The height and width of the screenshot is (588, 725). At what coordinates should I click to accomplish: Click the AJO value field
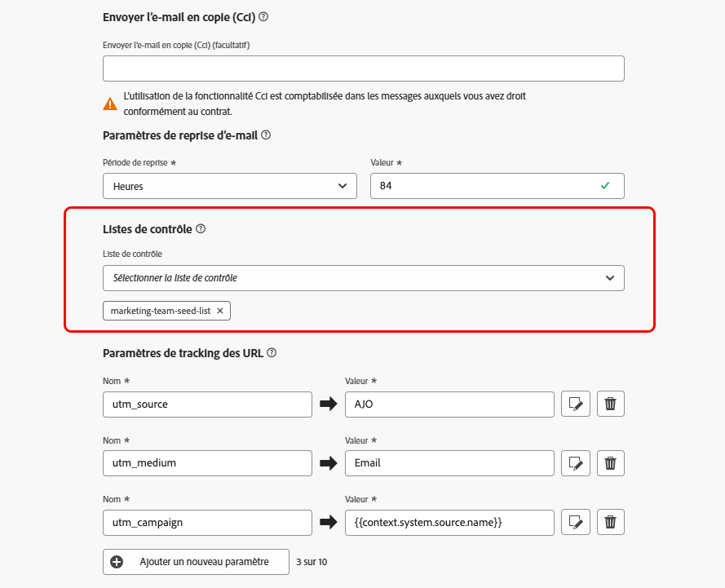pyautogui.click(x=449, y=405)
